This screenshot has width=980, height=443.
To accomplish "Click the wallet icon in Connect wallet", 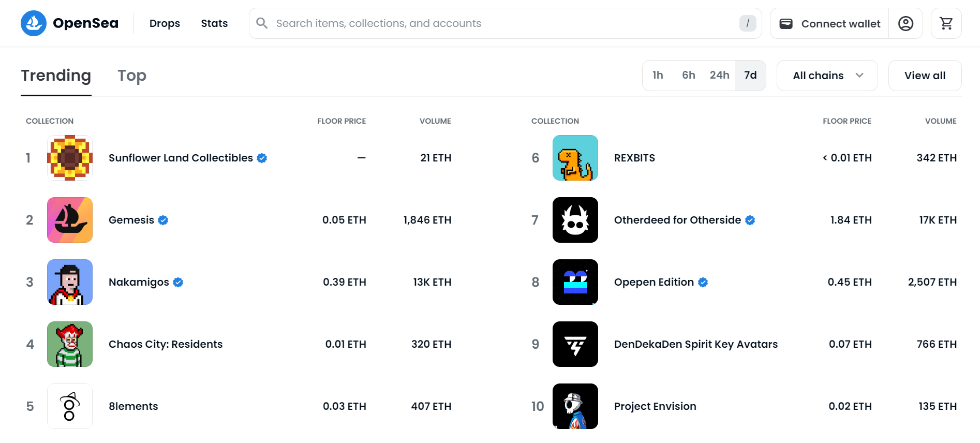I will [x=786, y=23].
